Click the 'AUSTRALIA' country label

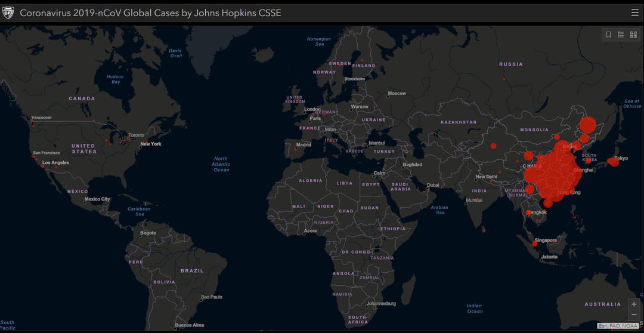point(603,304)
